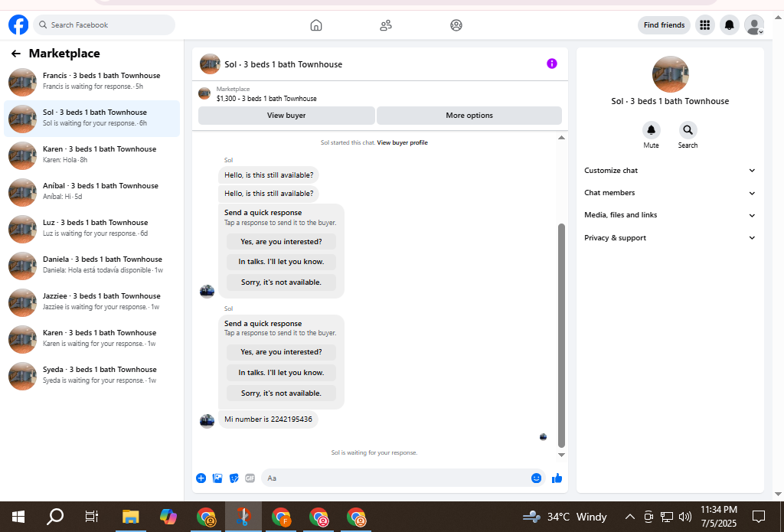Open Aníbal townhouse conversation
The width and height of the screenshot is (784, 532).
pos(92,192)
